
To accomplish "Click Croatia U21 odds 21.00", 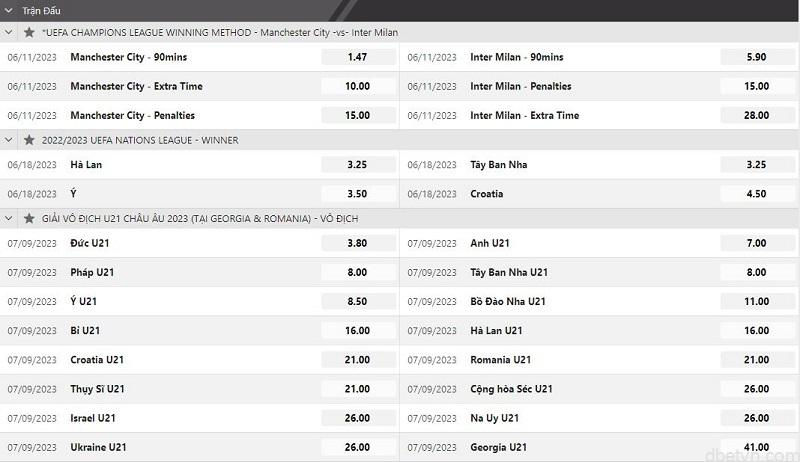I will (358, 360).
